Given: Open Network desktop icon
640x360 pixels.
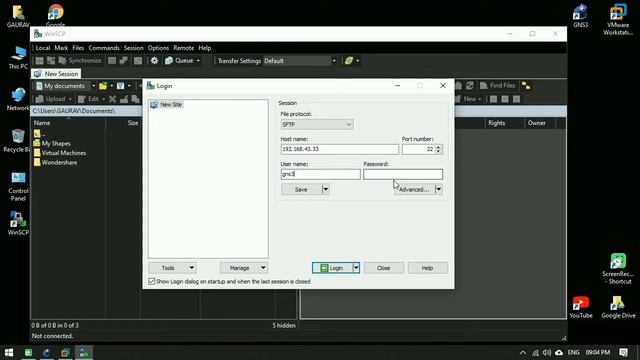Looking at the screenshot, I should [18, 99].
